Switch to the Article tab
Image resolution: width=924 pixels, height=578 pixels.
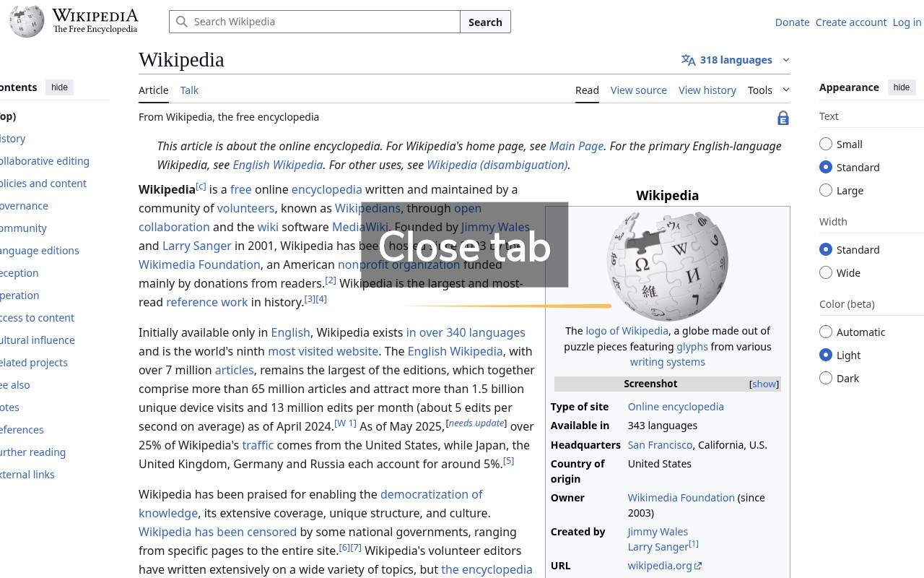point(153,90)
